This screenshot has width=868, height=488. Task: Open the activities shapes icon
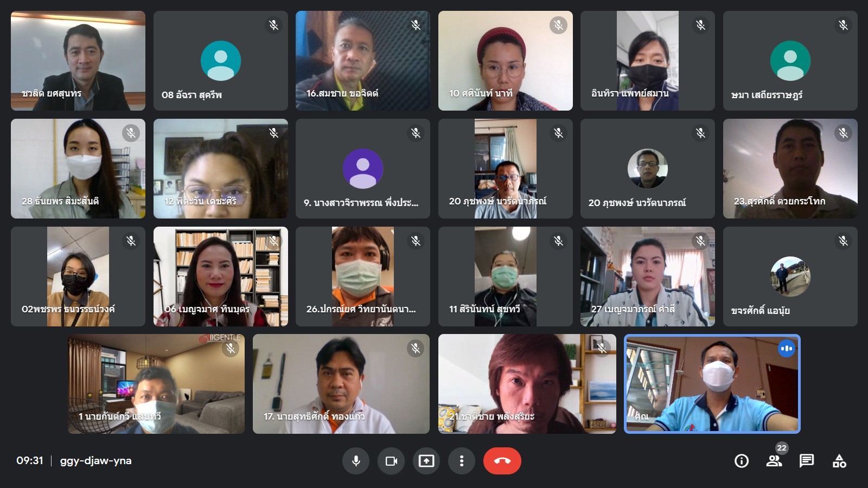coord(839,461)
